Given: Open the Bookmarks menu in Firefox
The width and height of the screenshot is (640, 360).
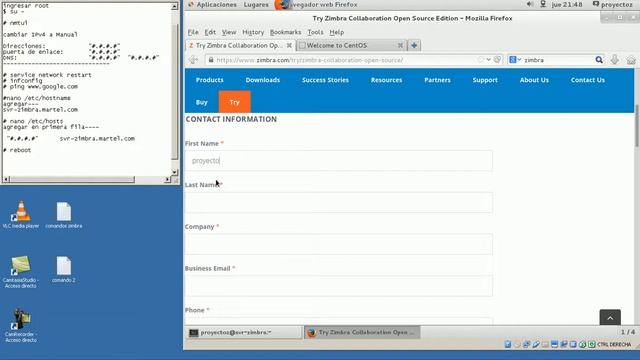Looking at the screenshot, I should pos(285,32).
